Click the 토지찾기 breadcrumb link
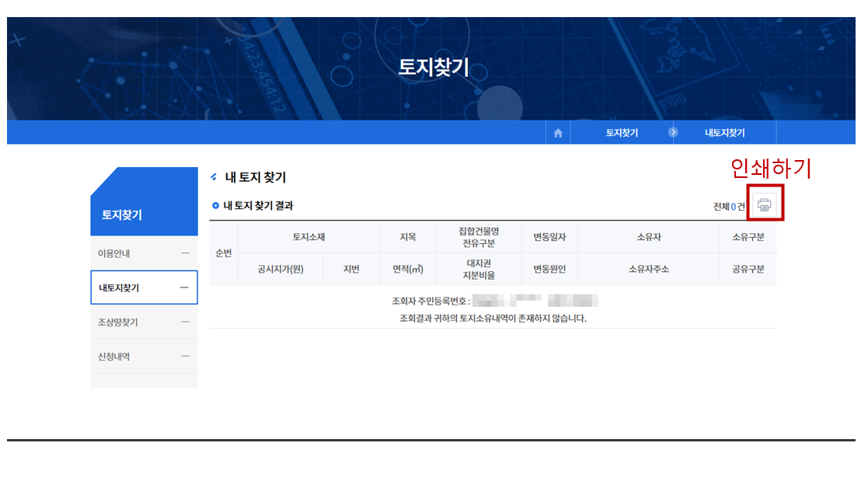868x502 pixels. coord(622,133)
